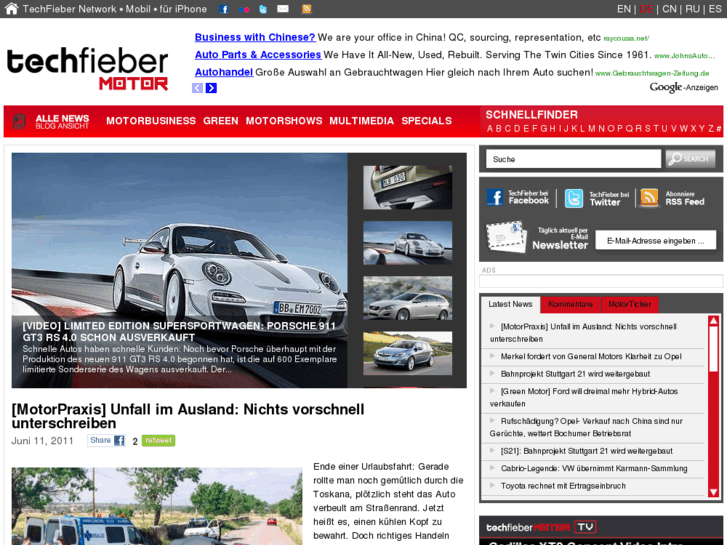
Task: Click the TechFieber bei Facebook sidebar icon
Action: pos(495,197)
